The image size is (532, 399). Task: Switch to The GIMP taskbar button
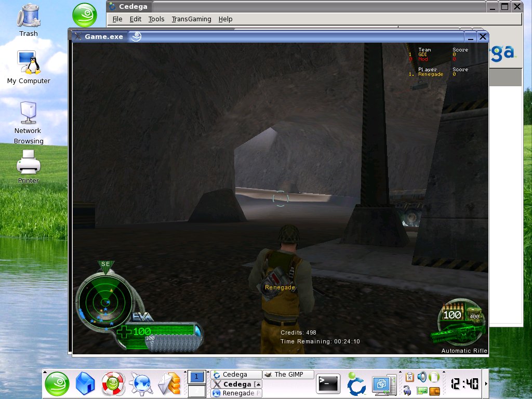(288, 375)
